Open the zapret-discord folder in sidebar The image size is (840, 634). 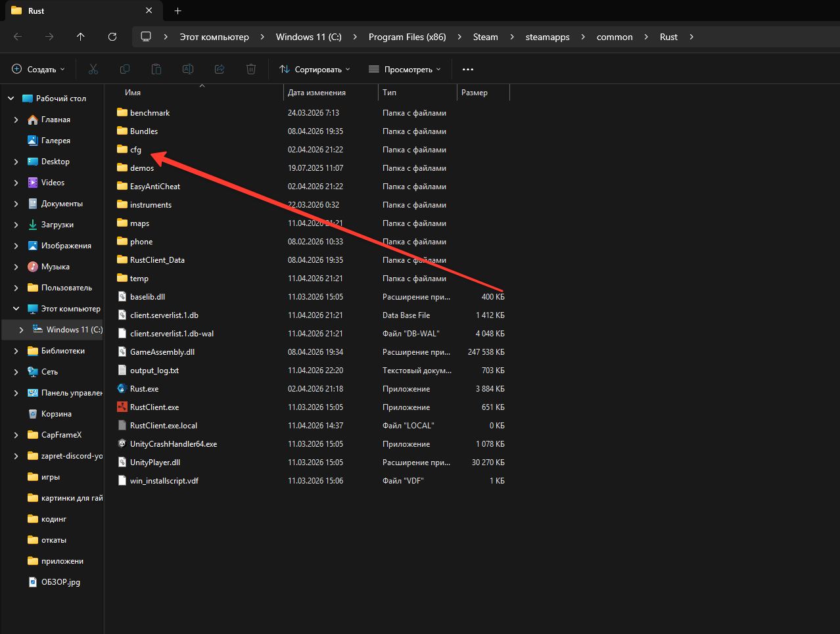coord(65,456)
